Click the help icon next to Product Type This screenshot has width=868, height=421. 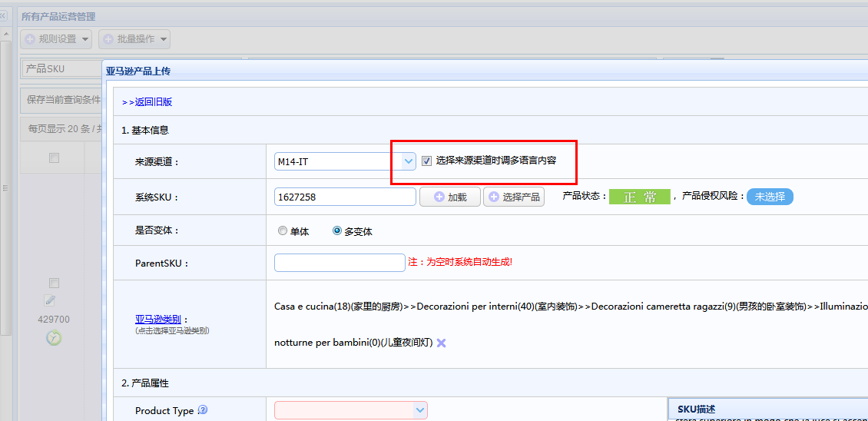203,410
